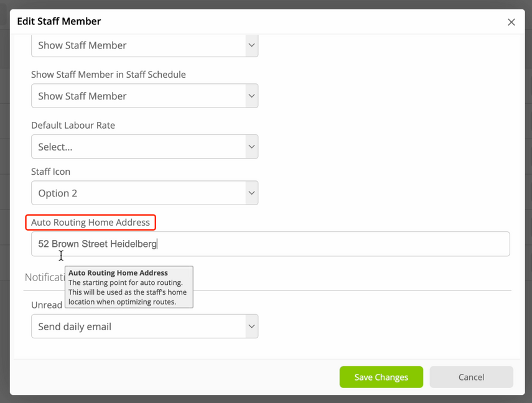This screenshot has width=532, height=403.
Task: Click the Staff Icon field label
Action: 50,171
